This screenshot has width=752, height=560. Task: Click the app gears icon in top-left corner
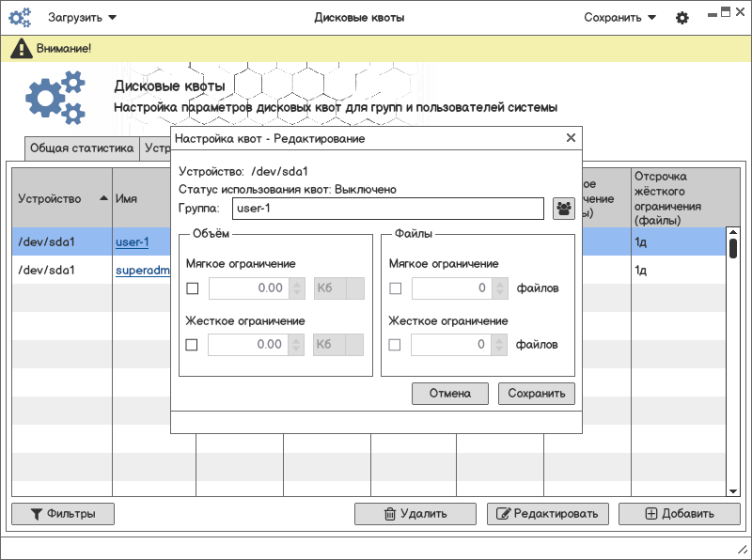click(x=20, y=18)
